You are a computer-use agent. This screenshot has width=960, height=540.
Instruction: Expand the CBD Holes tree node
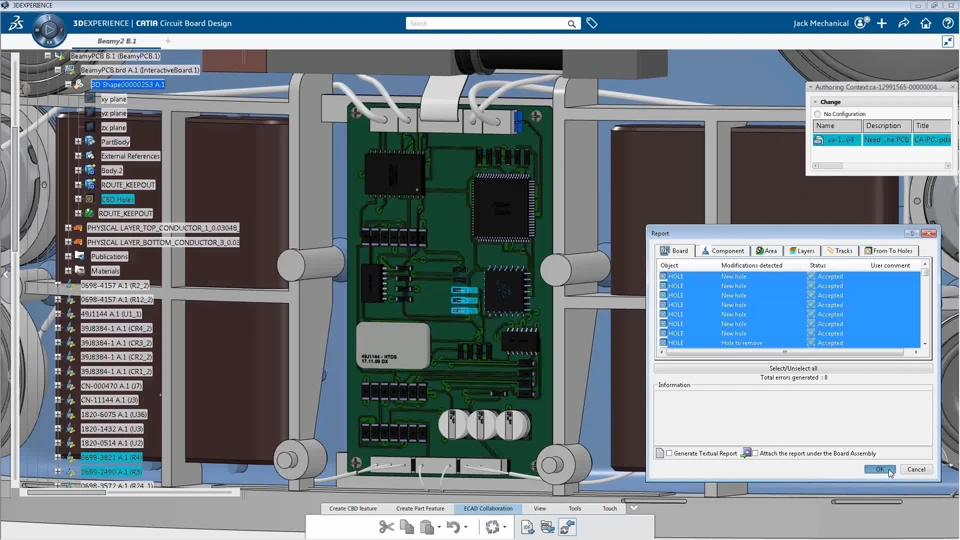[78, 199]
